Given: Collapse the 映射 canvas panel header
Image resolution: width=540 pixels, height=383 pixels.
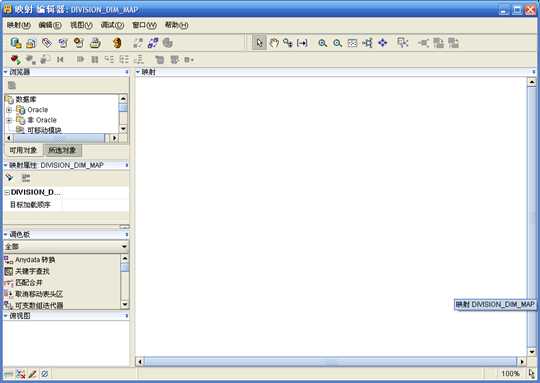Looking at the screenshot, I should pyautogui.click(x=138, y=72).
